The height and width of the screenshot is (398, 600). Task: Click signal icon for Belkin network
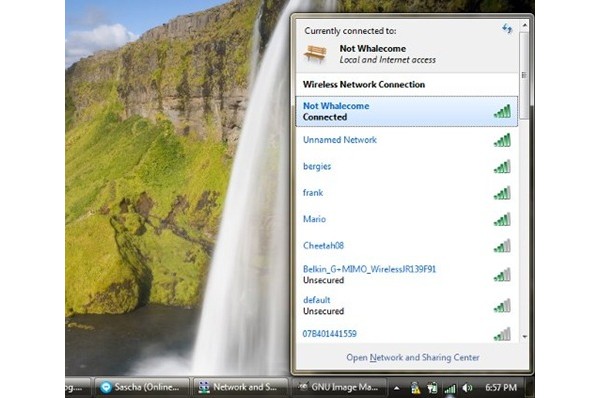point(502,275)
